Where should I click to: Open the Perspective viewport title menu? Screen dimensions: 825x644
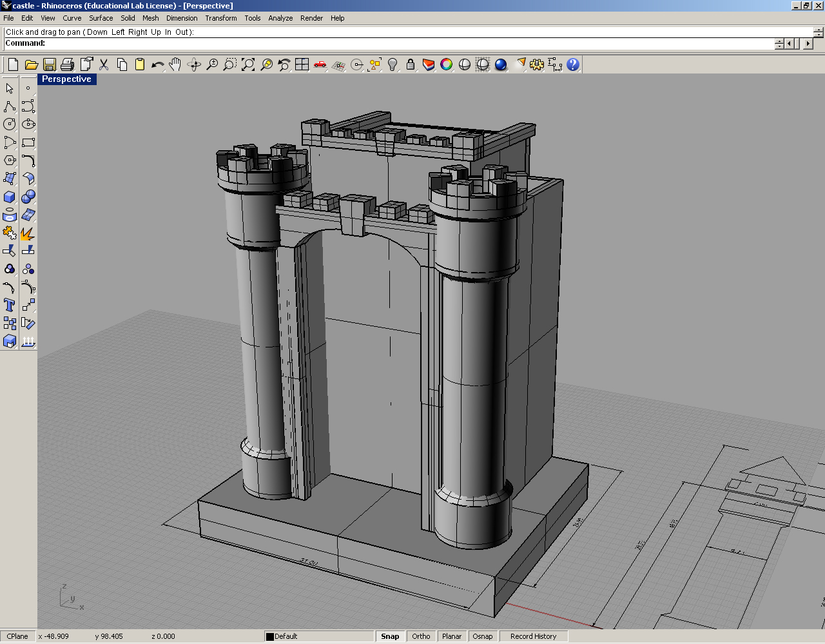[x=66, y=79]
